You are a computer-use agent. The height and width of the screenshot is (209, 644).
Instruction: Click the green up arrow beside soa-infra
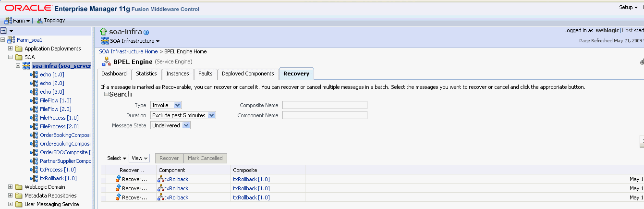(x=103, y=32)
